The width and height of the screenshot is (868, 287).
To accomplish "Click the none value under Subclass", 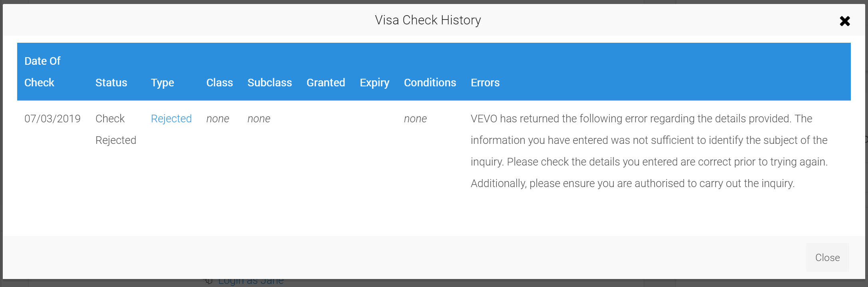I will point(259,119).
